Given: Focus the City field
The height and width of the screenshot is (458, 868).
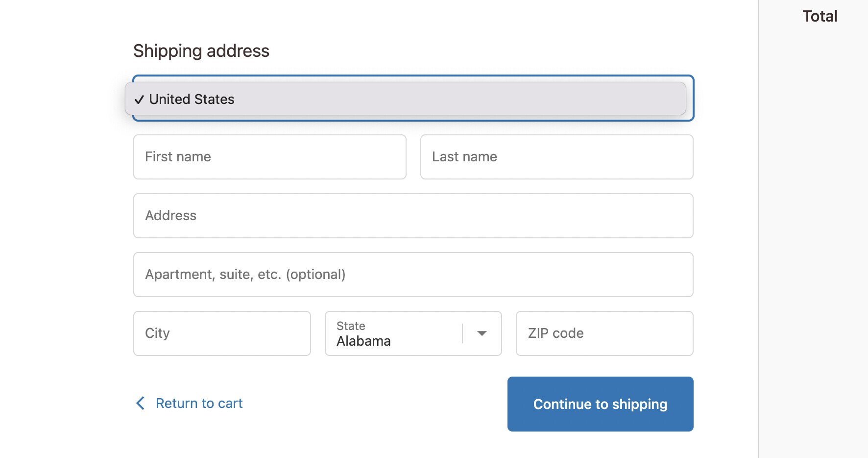Looking at the screenshot, I should [222, 333].
